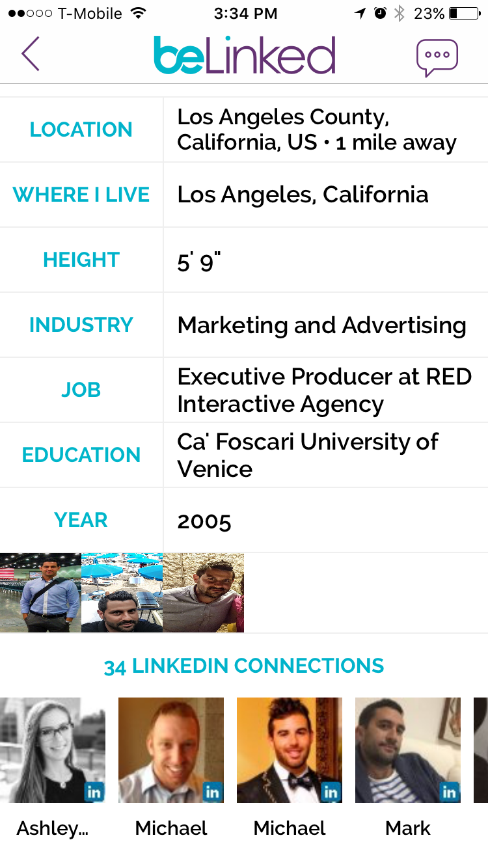Viewport: 488px width, 868px height.
Task: Tap the beLinked logo
Action: tap(245, 55)
